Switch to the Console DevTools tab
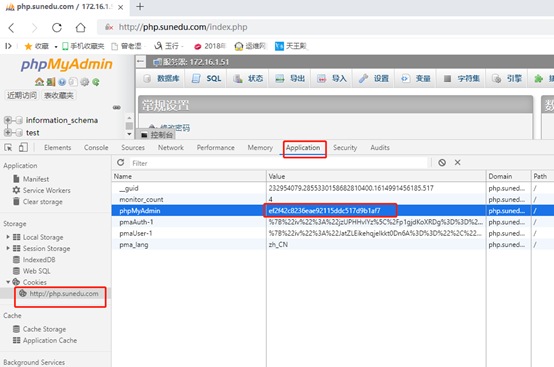Image resolution: width=554 pixels, height=367 pixels. (96, 148)
